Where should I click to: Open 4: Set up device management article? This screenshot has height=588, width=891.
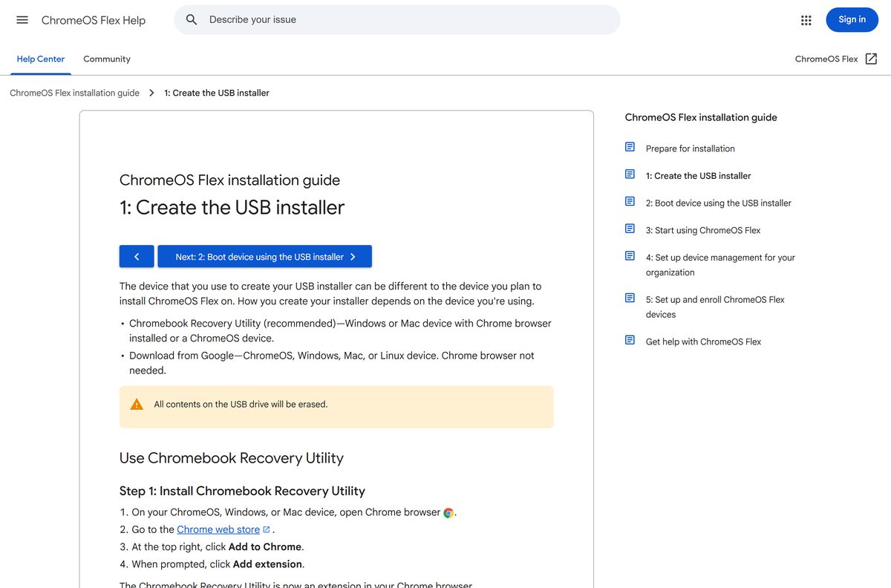click(x=720, y=265)
